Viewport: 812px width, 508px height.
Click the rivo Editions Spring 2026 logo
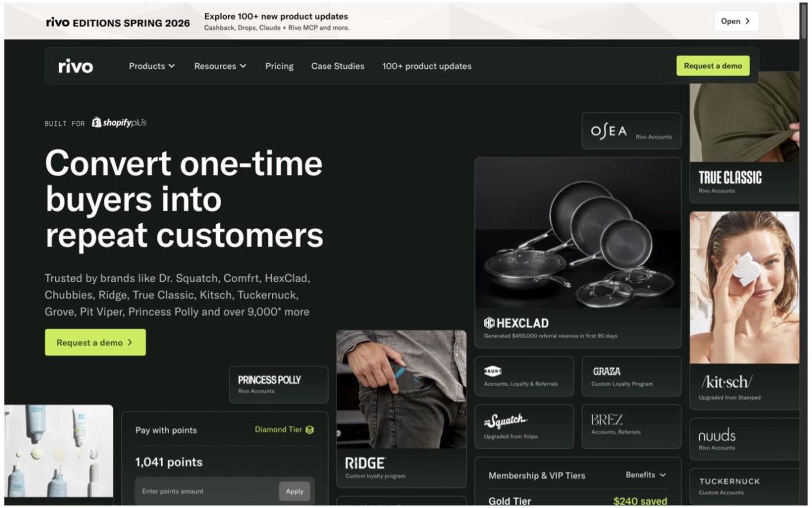118,23
